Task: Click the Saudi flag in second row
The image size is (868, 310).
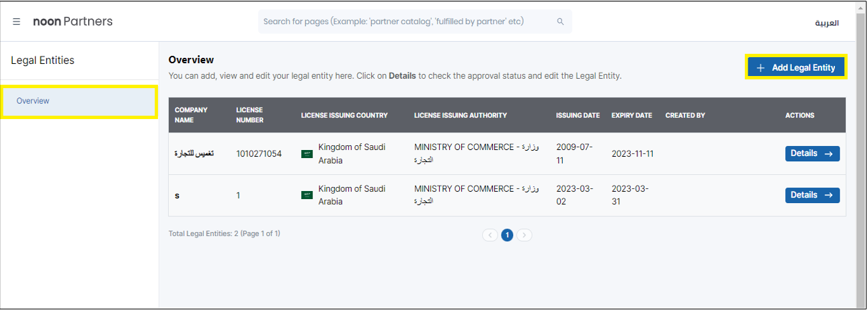Action: (x=307, y=195)
